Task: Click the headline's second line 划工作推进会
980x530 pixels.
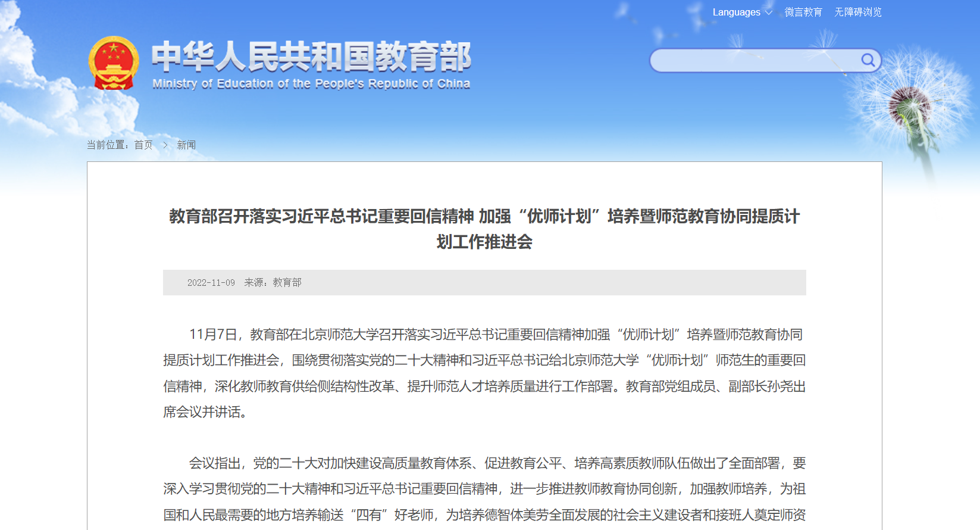Action: [484, 242]
